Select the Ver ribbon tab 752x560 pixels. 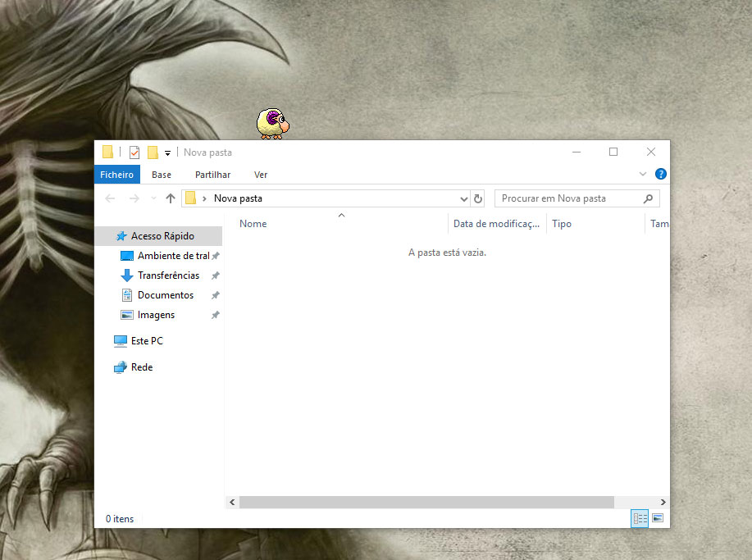click(x=261, y=175)
